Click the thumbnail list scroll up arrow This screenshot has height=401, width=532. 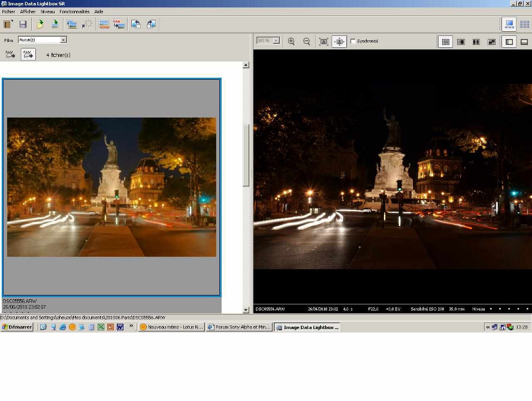click(246, 65)
